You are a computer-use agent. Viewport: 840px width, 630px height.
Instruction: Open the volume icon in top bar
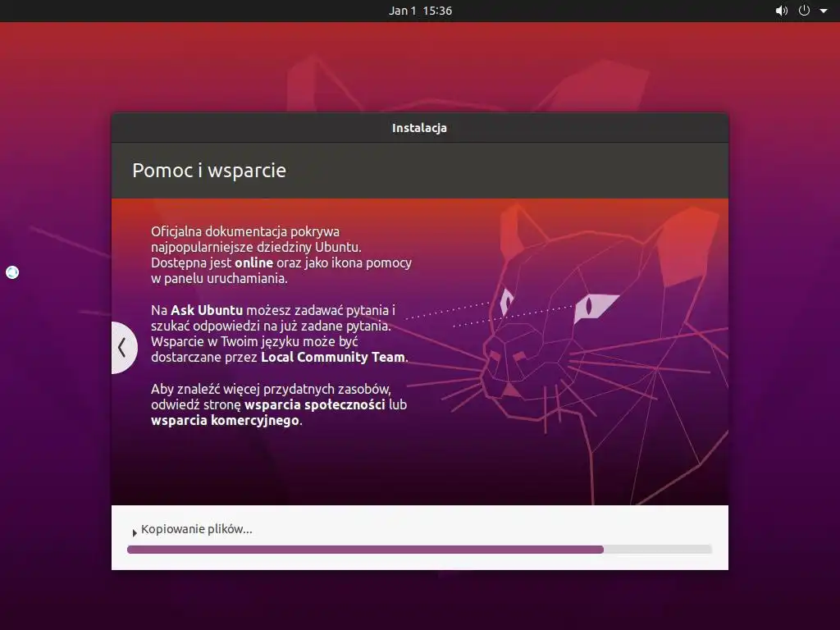pos(782,11)
